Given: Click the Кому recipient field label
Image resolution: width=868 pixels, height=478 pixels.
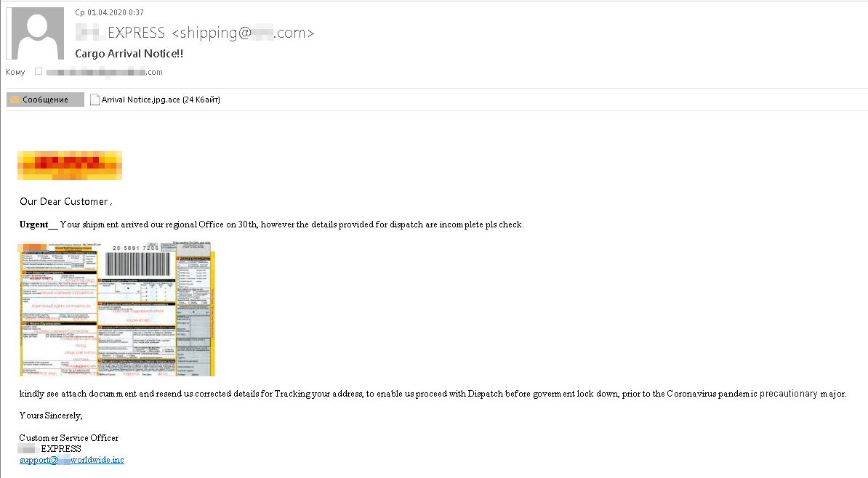Looking at the screenshot, I should pos(15,72).
